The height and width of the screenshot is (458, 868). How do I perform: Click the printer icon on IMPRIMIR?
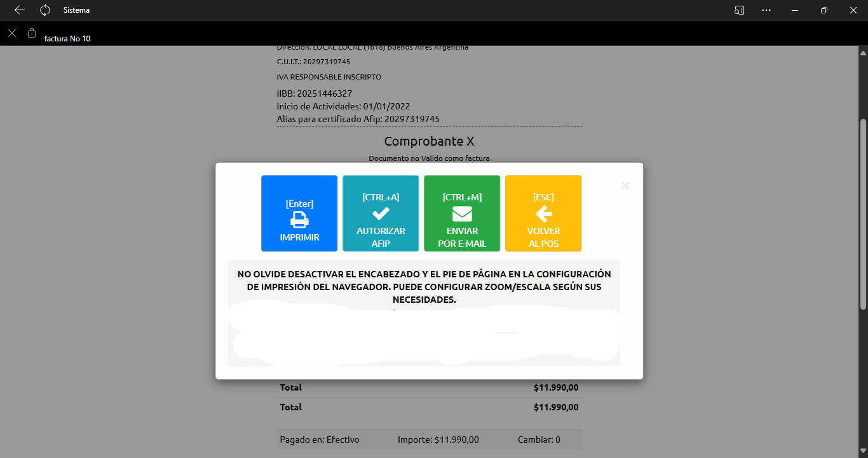coord(299,220)
